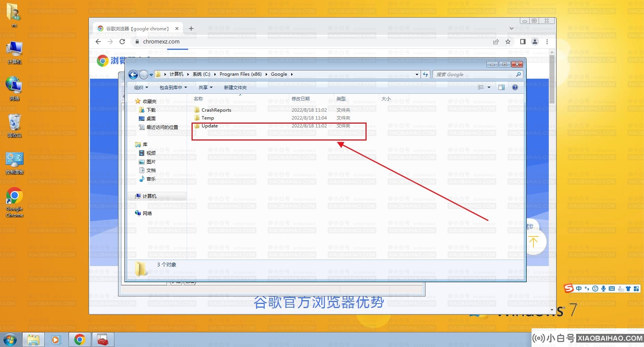Viewport: 644px width, 347px height.
Task: Open 控制面板 desktop icon
Action: (15, 163)
